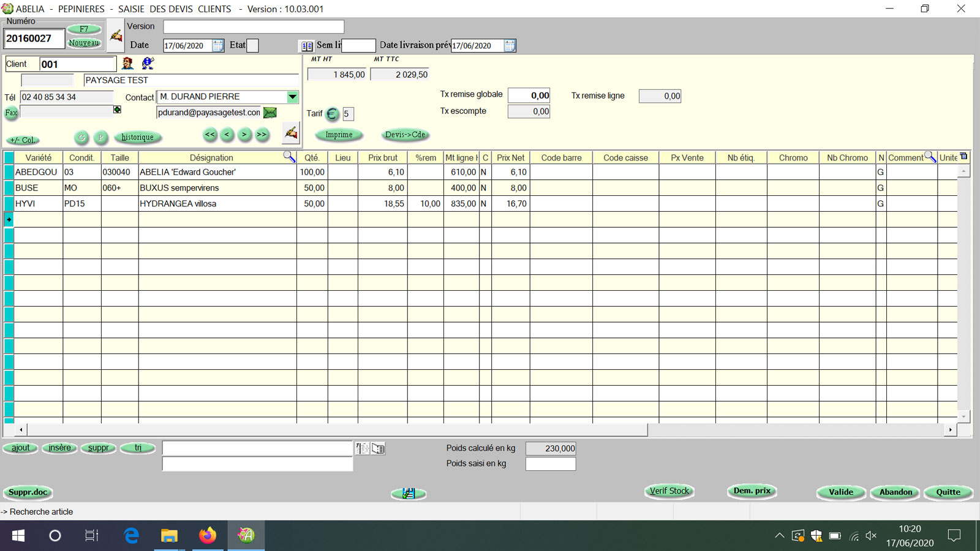This screenshot has height=551, width=980.
Task: Click the Imprime button
Action: coord(339,135)
